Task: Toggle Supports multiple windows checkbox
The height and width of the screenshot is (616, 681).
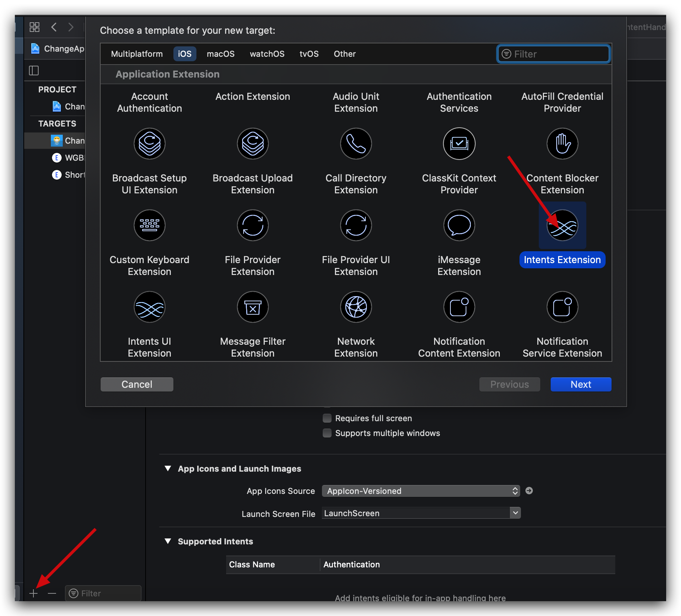Action: (327, 433)
